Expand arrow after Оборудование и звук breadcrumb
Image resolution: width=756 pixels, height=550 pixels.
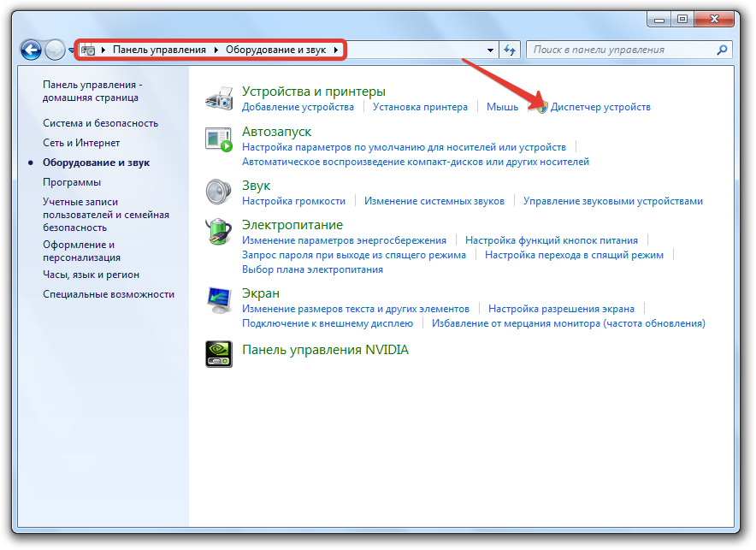(336, 50)
